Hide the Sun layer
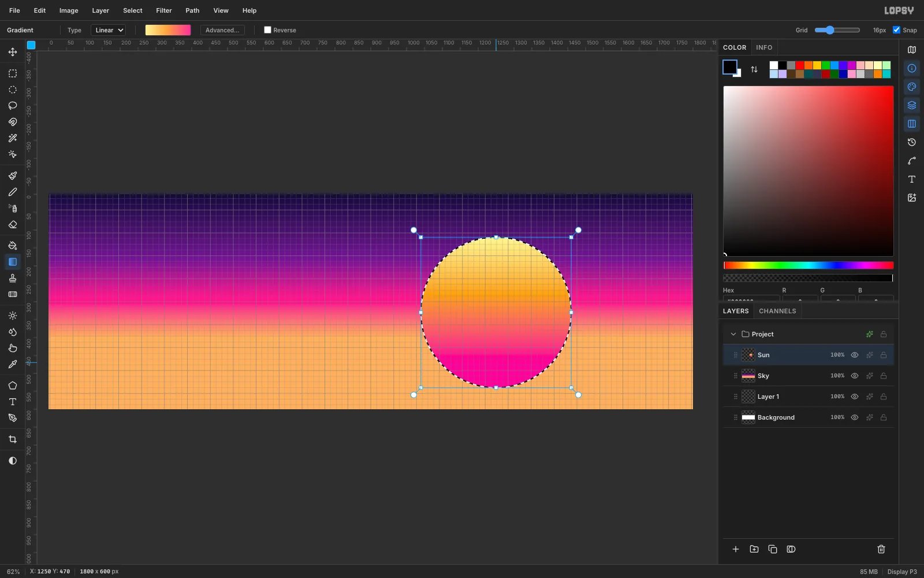Image resolution: width=924 pixels, height=578 pixels. pyautogui.click(x=855, y=355)
